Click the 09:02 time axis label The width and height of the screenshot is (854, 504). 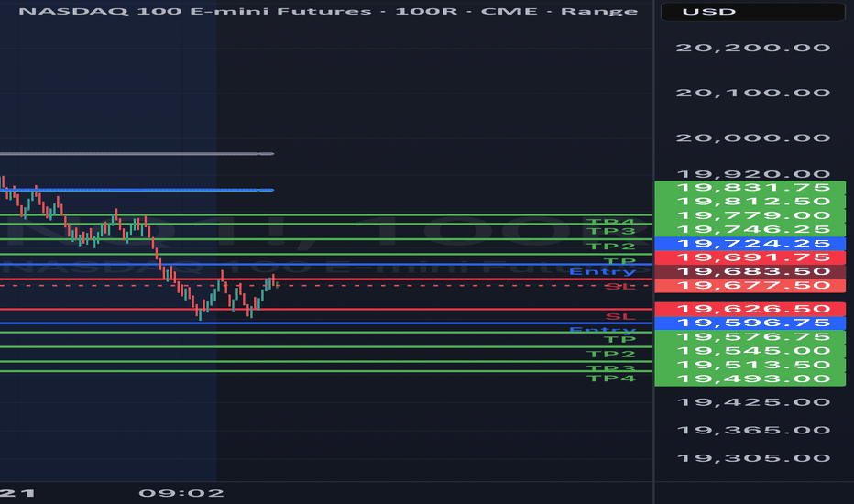pyautogui.click(x=181, y=493)
